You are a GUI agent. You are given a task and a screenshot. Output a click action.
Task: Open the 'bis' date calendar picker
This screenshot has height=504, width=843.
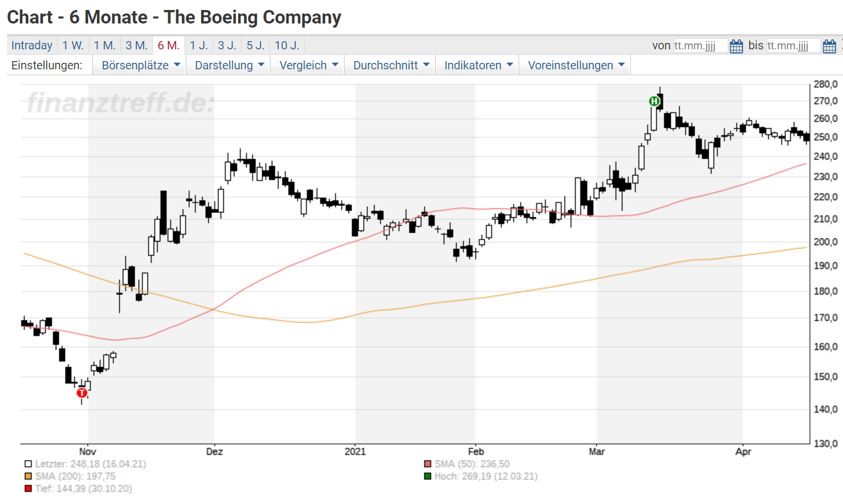click(829, 46)
